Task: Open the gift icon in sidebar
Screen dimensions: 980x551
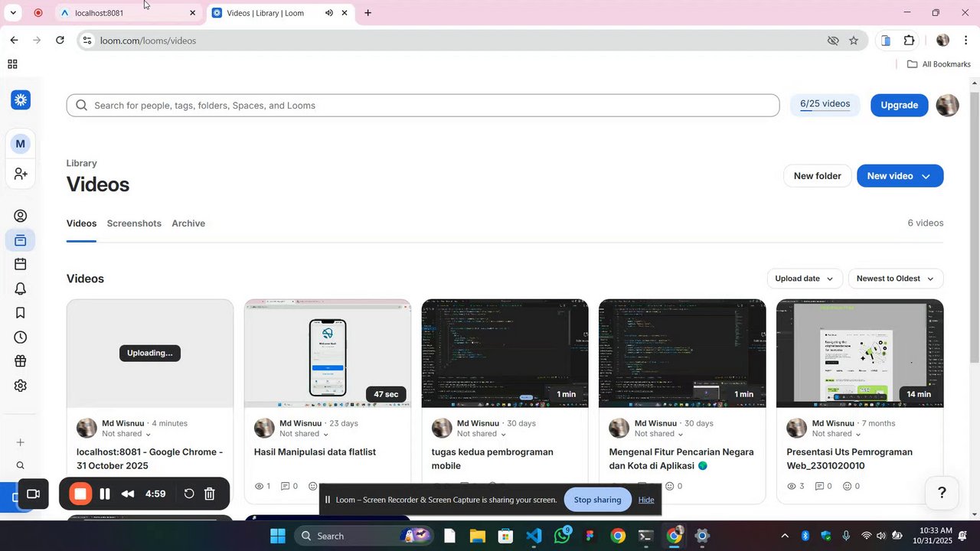Action: 21,361
